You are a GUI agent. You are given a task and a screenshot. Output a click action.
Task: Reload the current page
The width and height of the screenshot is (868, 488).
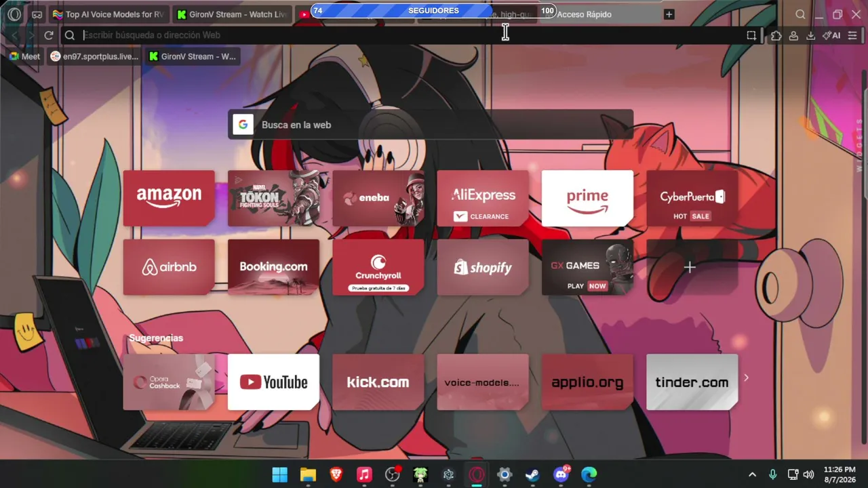coord(49,35)
